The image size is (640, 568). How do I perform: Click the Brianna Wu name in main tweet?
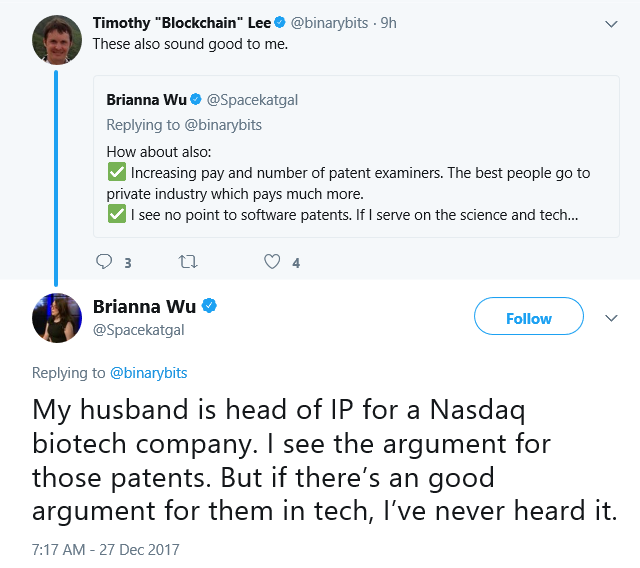pyautogui.click(x=144, y=306)
